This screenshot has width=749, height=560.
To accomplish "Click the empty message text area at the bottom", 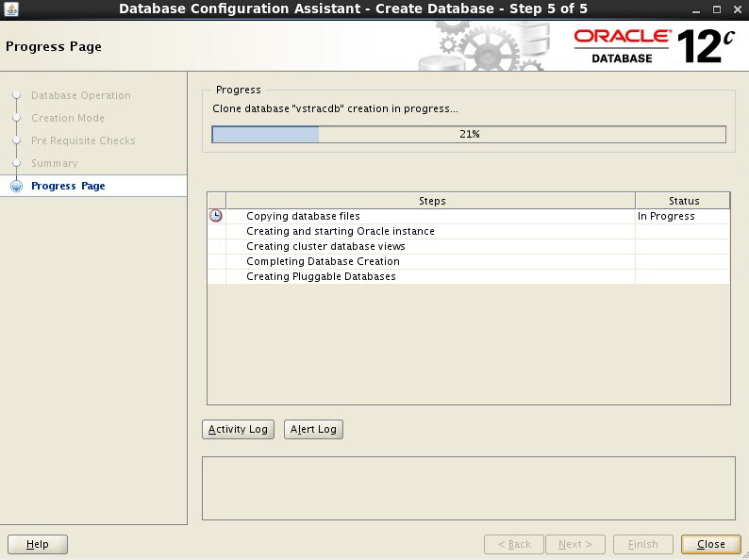I will (469, 488).
